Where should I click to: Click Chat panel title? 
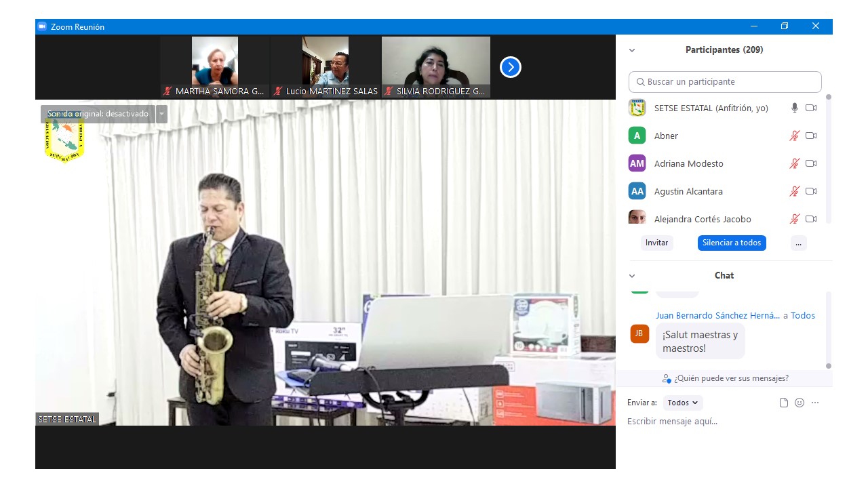tap(724, 276)
